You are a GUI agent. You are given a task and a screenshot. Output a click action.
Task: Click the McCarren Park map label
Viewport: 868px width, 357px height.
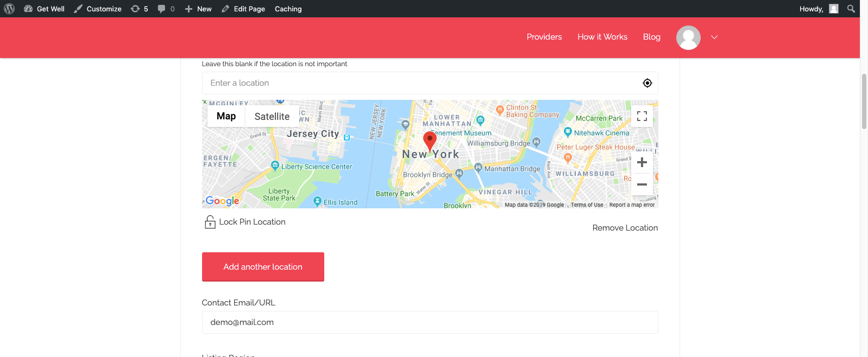599,118
